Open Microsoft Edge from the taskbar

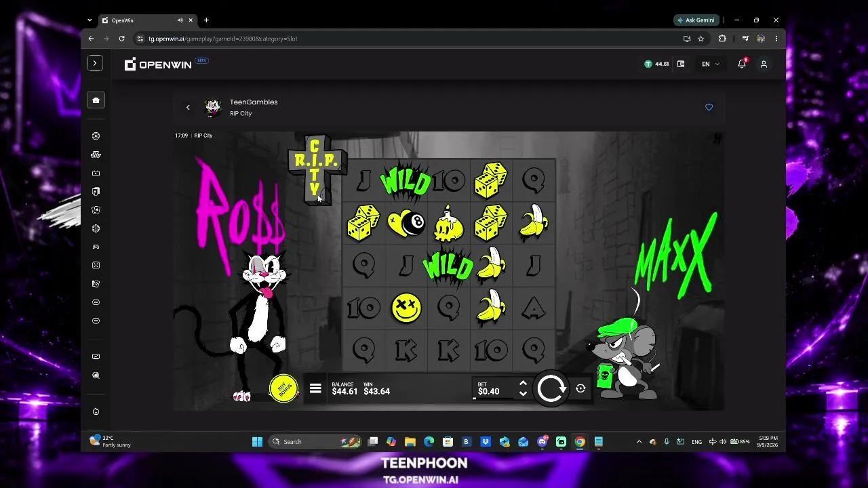[x=429, y=441]
